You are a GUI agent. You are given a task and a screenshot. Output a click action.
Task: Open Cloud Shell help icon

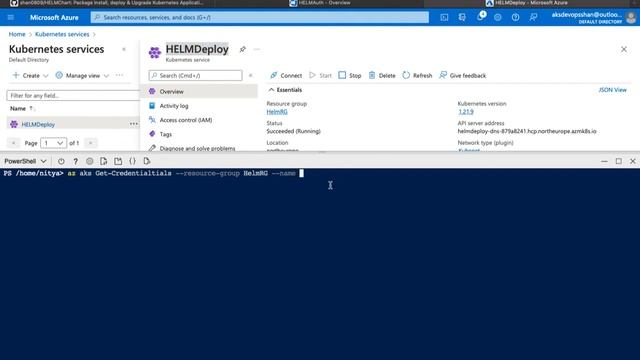76,161
